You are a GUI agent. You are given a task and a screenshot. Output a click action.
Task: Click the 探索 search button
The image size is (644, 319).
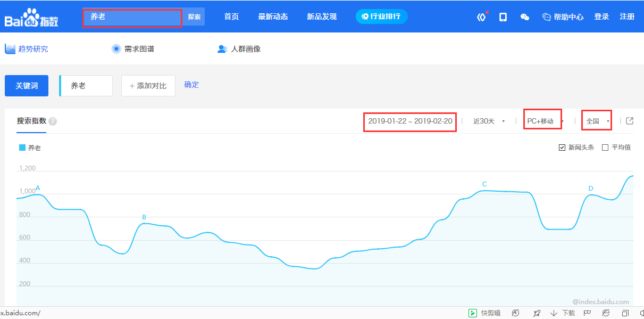point(194,17)
